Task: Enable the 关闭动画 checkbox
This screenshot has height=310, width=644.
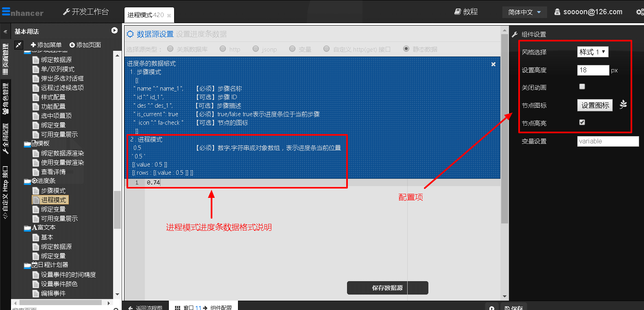Action: (x=582, y=87)
